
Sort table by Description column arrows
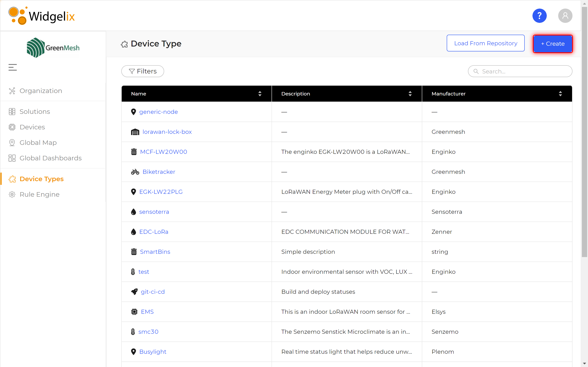(x=410, y=94)
